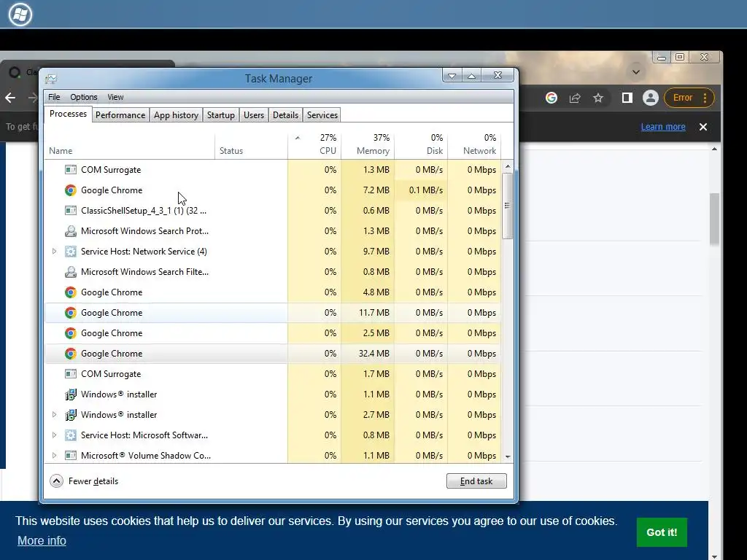Click the Chrome icon of the 32.4 MB process
Image resolution: width=747 pixels, height=560 pixels.
pos(71,354)
